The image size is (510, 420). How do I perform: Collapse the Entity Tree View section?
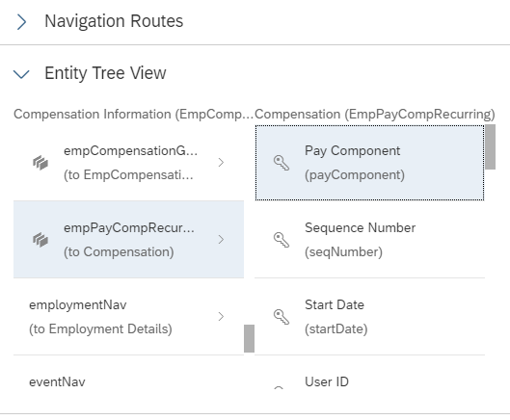21,74
